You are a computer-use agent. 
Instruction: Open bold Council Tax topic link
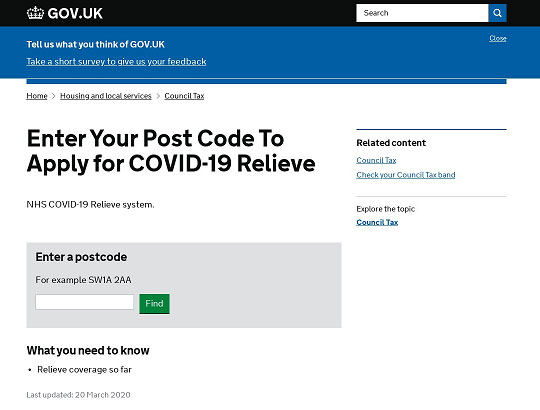coord(377,222)
